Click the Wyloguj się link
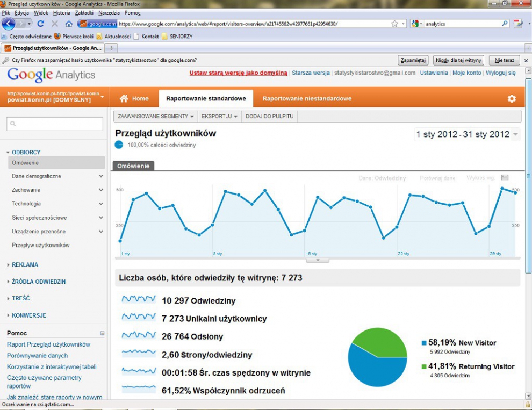The height and width of the screenshot is (410, 532). [x=500, y=73]
